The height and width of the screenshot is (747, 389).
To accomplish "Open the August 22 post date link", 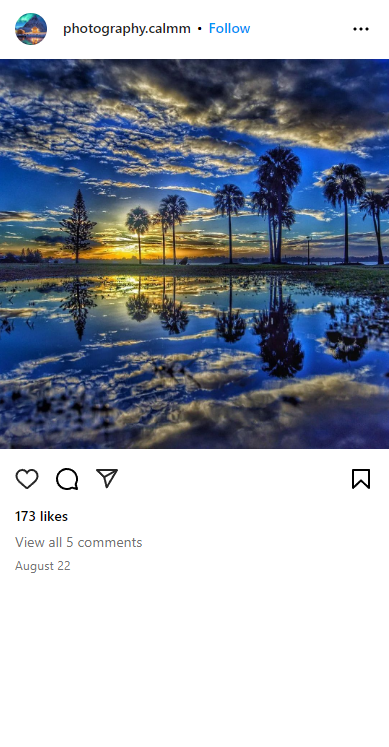I will coord(42,566).
